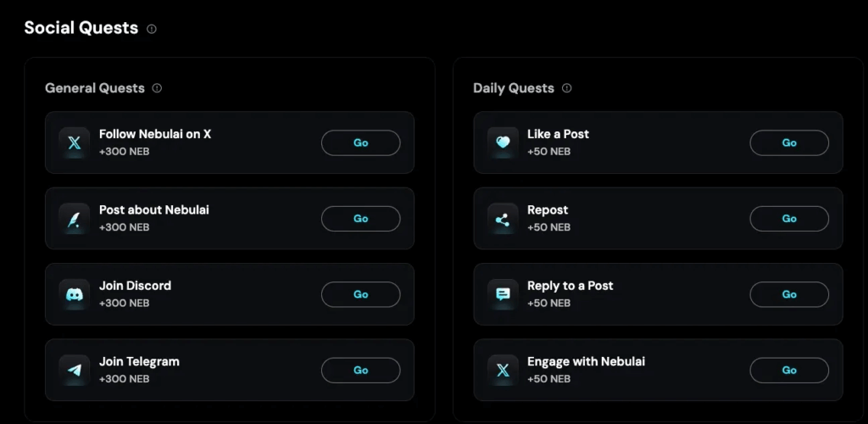Click the Discord icon in General Quests

point(75,294)
